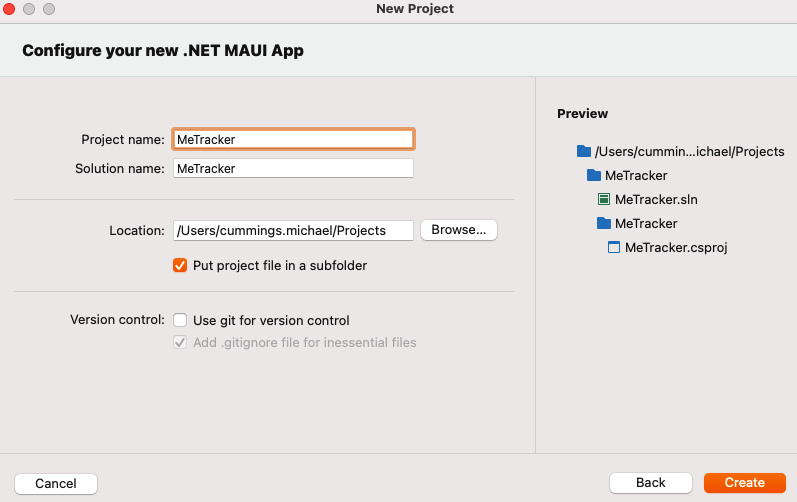Cancel the New Project dialog
This screenshot has width=797, height=502.
pos(56,484)
